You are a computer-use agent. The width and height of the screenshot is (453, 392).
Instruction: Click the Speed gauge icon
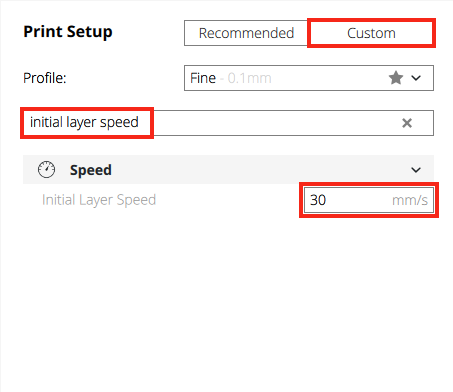46,169
